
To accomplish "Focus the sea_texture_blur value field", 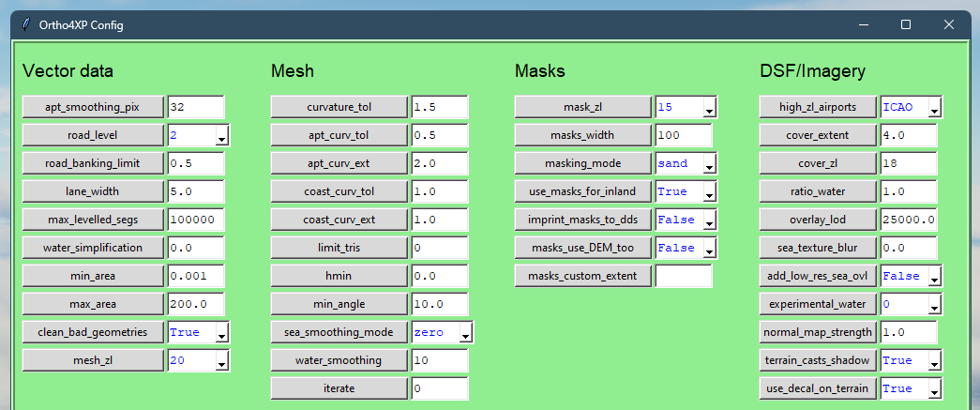I will click(908, 248).
